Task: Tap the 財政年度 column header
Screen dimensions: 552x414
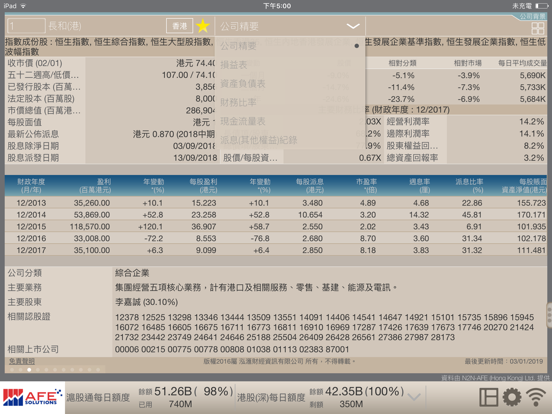Action: (31, 186)
